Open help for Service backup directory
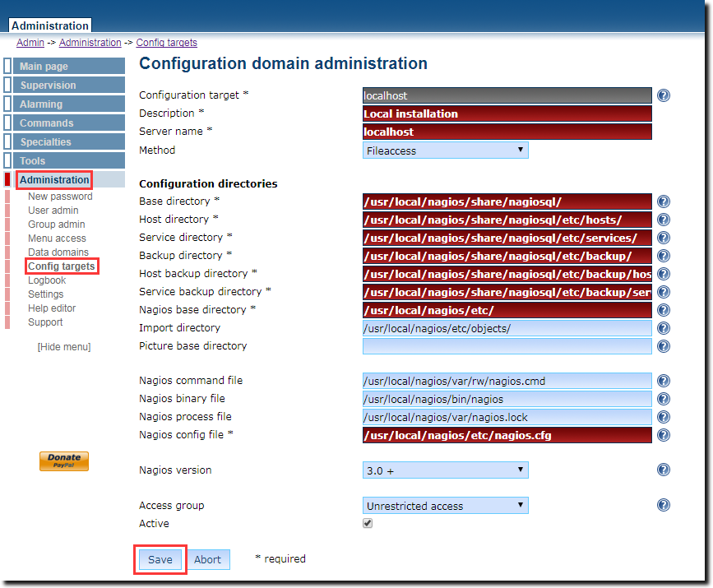This screenshot has height=588, width=713. [664, 292]
